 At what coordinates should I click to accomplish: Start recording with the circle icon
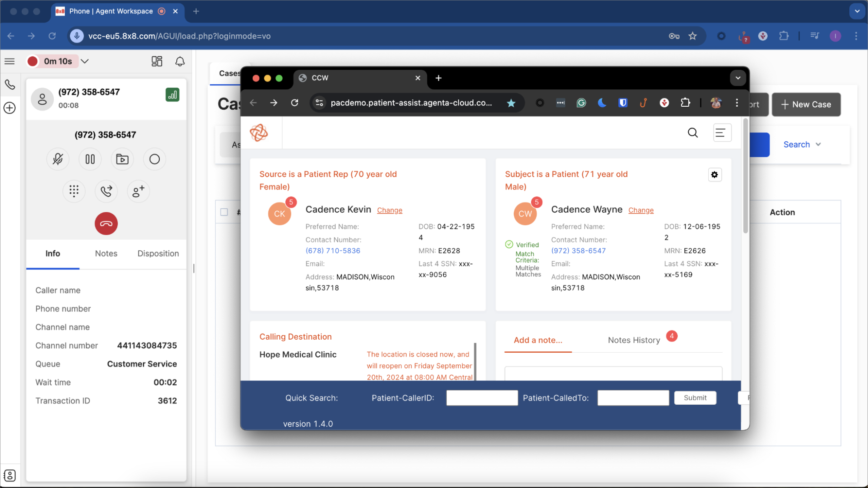pos(155,159)
